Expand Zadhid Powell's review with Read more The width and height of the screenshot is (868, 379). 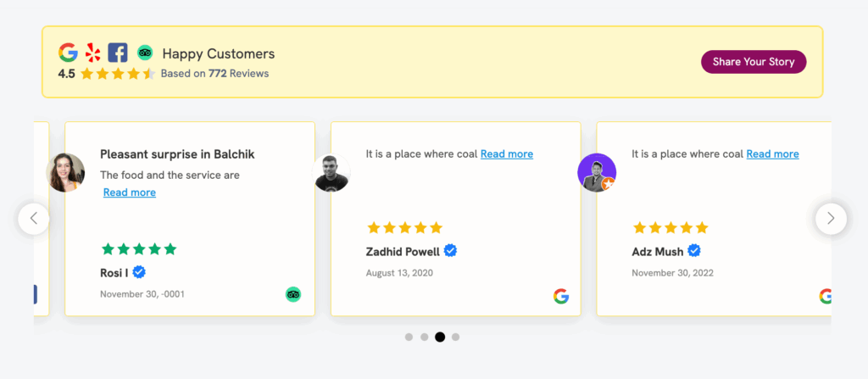click(507, 154)
